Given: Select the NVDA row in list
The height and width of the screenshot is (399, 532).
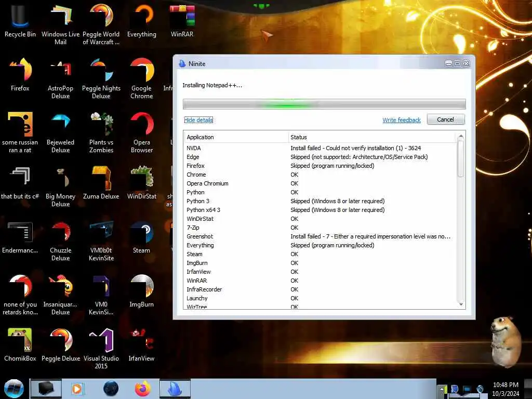Looking at the screenshot, I should (320, 148).
